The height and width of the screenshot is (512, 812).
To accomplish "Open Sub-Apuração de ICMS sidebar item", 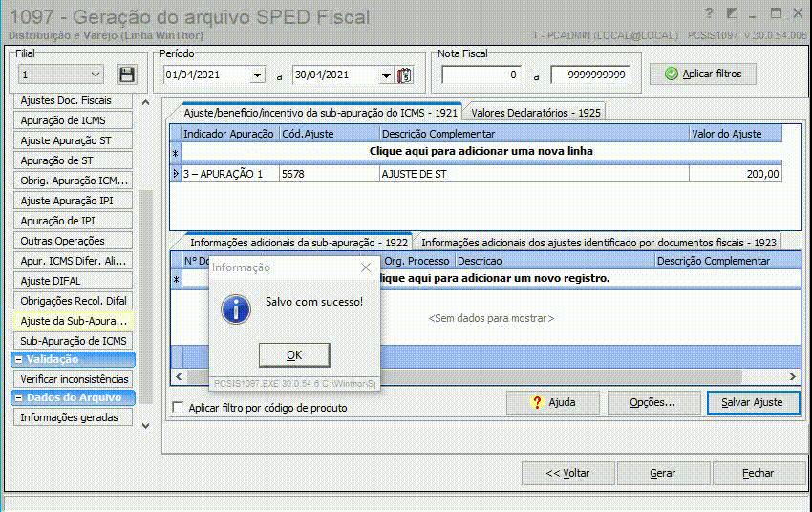I will (x=73, y=341).
